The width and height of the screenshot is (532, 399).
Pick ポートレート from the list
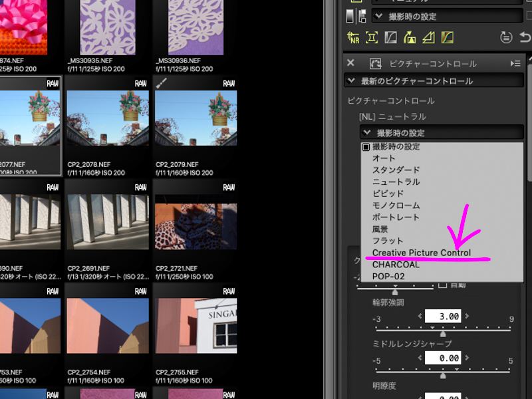442,217
